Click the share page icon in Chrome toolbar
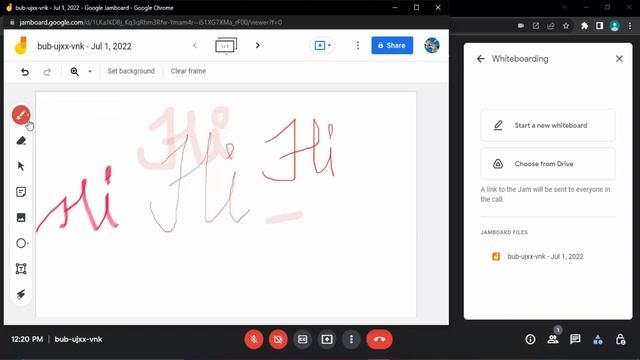The width and height of the screenshot is (640, 360). (x=551, y=26)
